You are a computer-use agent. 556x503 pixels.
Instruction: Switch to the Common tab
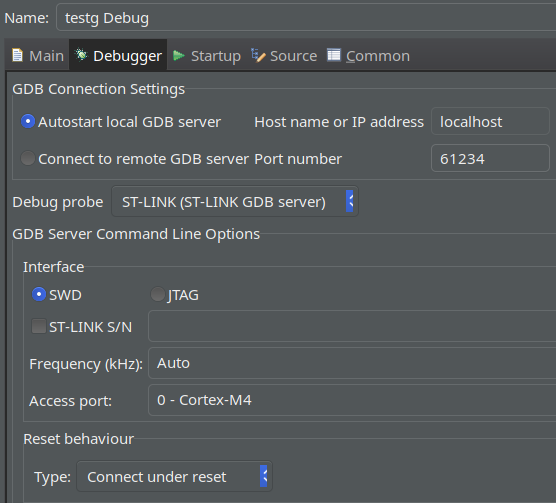[x=368, y=56]
